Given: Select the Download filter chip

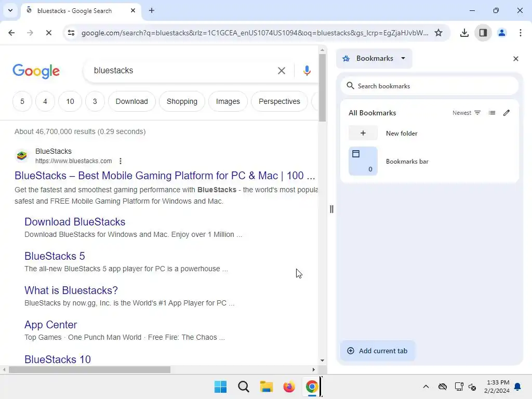Looking at the screenshot, I should (x=132, y=101).
